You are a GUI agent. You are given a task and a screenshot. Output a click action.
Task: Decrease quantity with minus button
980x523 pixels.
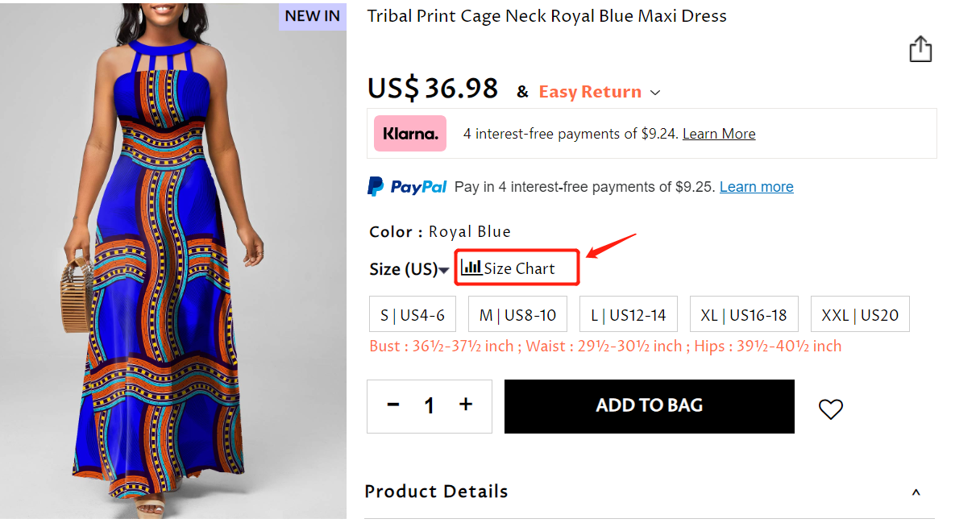click(393, 405)
